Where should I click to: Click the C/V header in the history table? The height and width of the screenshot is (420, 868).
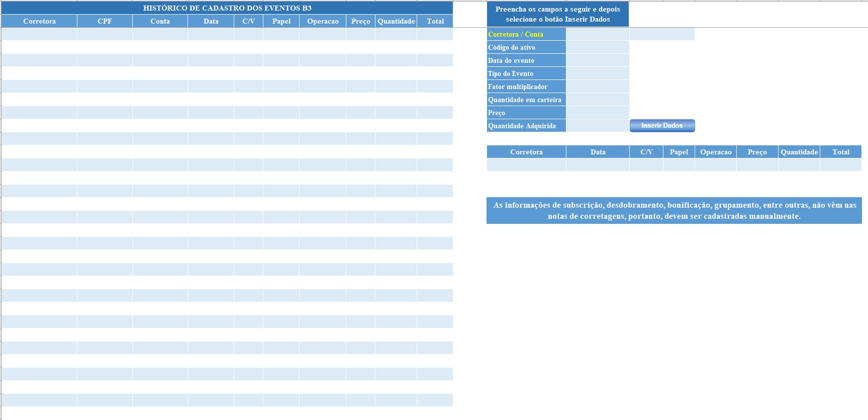click(248, 21)
